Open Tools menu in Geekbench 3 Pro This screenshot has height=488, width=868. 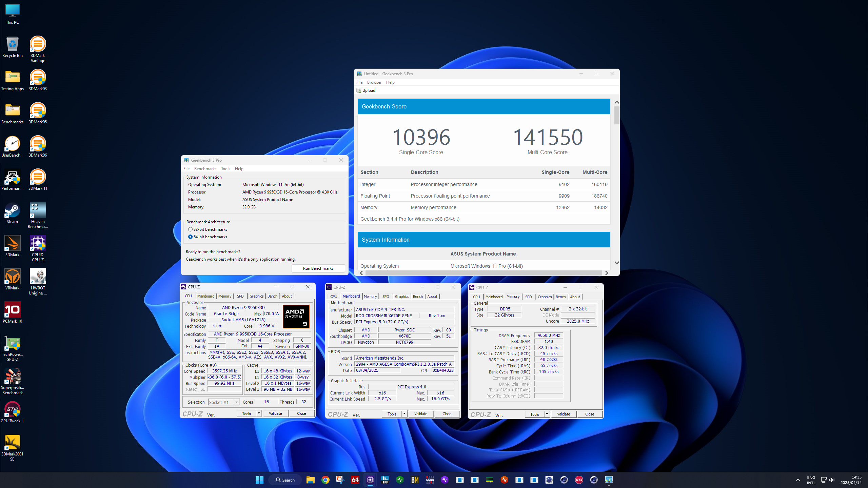(x=225, y=169)
